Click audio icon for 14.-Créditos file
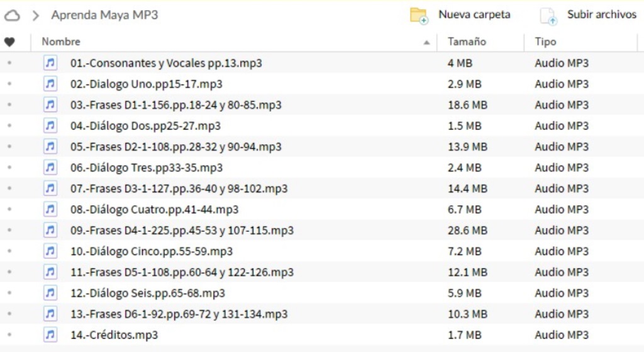 pyautogui.click(x=50, y=335)
